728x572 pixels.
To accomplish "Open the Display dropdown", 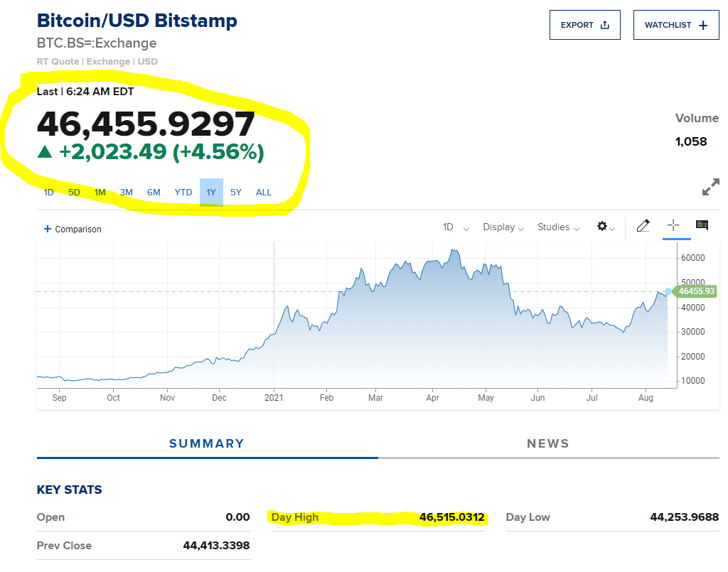I will click(502, 227).
